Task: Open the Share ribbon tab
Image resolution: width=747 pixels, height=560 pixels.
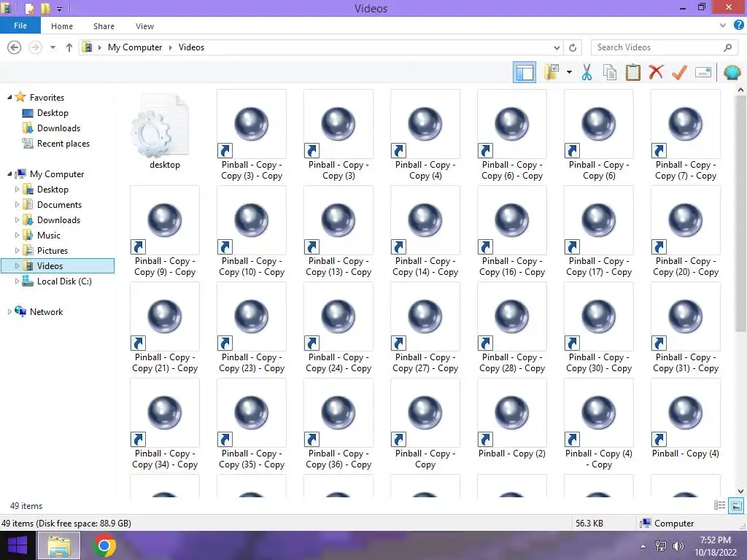Action: pos(104,26)
